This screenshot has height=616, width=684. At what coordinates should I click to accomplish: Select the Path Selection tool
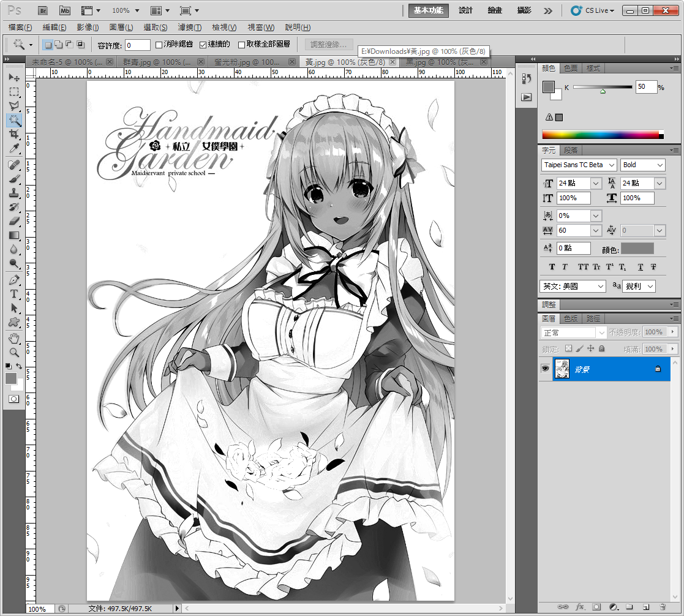click(14, 308)
